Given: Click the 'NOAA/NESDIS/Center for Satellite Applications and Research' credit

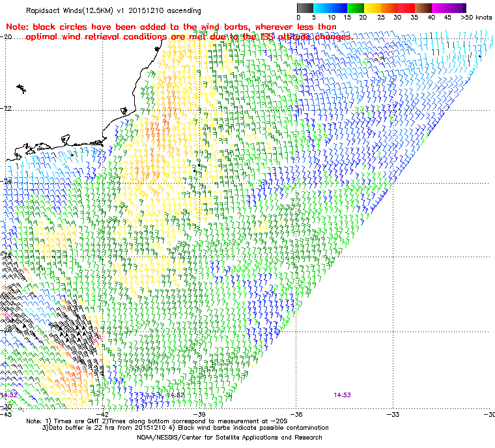Looking at the screenshot, I should [229, 438].
